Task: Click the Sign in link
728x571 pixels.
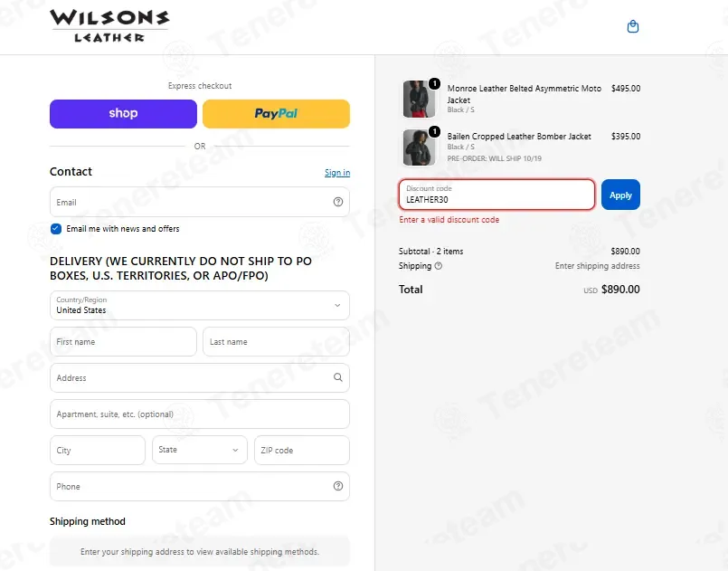Action: pos(337,173)
